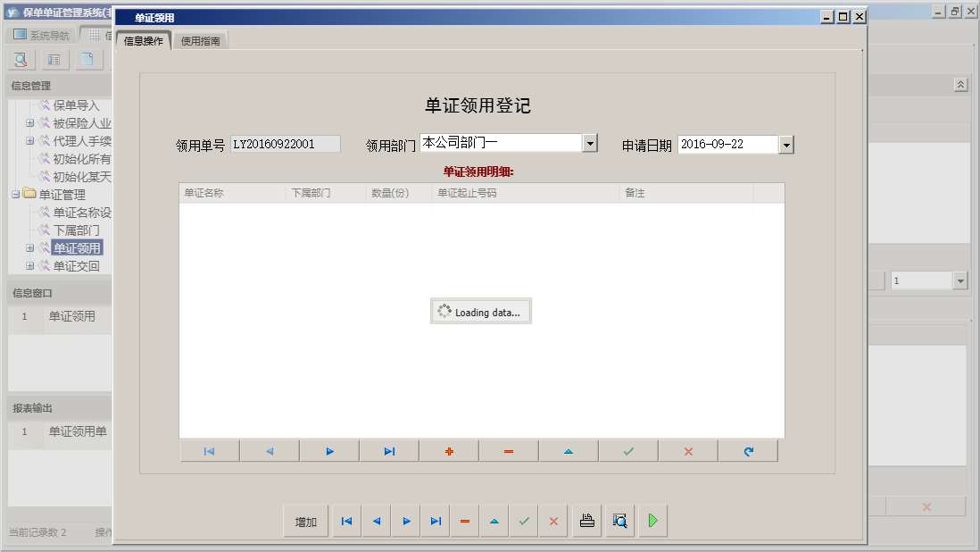980x552 pixels.
Task: Click the 增加 button
Action: pos(306,522)
